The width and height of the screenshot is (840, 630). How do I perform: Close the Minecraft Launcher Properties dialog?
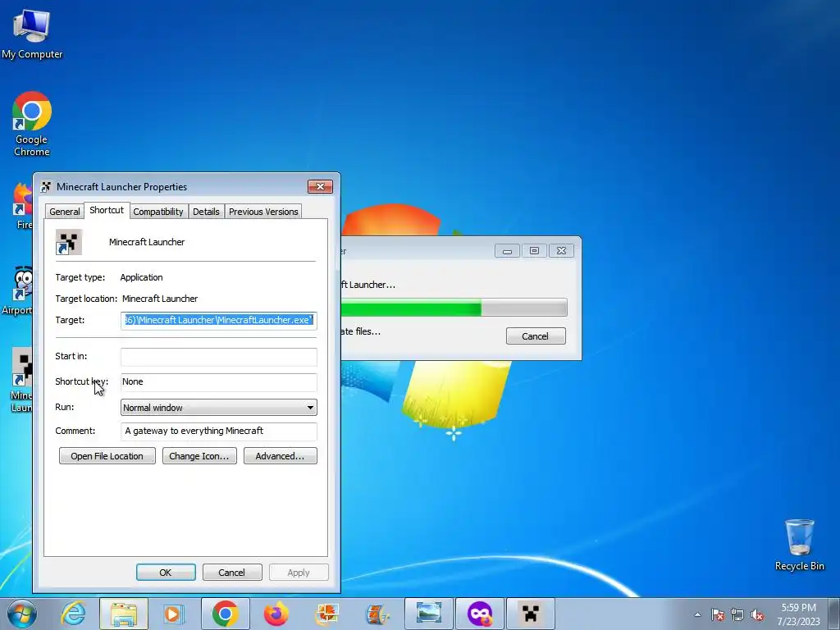(321, 186)
